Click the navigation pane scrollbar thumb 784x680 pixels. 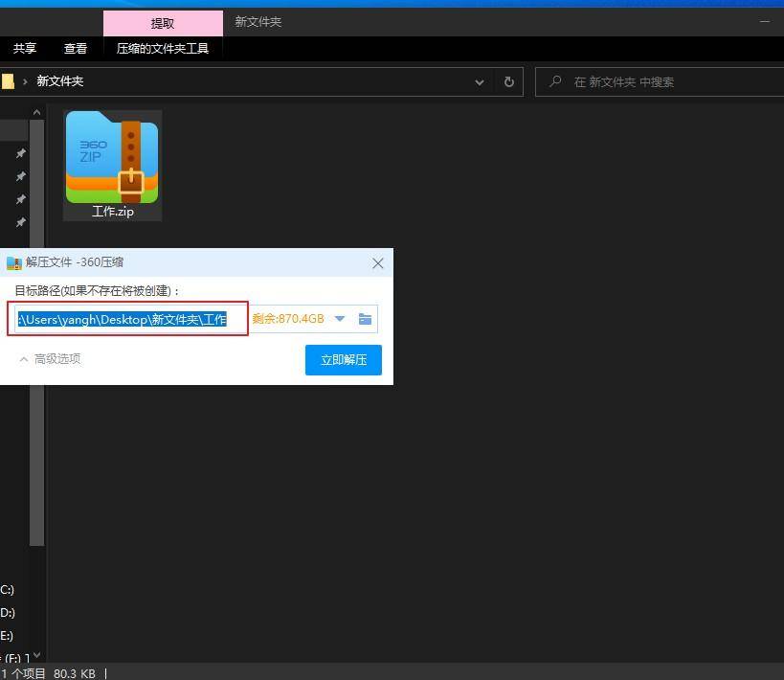[37, 332]
